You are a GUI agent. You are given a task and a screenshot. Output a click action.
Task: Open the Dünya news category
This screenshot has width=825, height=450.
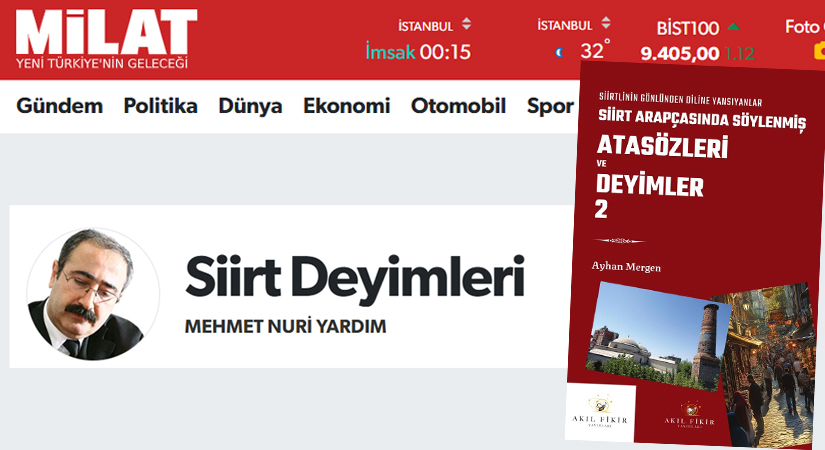250,106
